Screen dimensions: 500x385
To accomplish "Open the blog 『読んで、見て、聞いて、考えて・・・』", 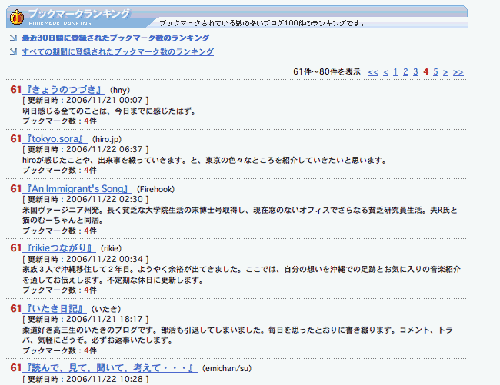I will click(x=110, y=368).
